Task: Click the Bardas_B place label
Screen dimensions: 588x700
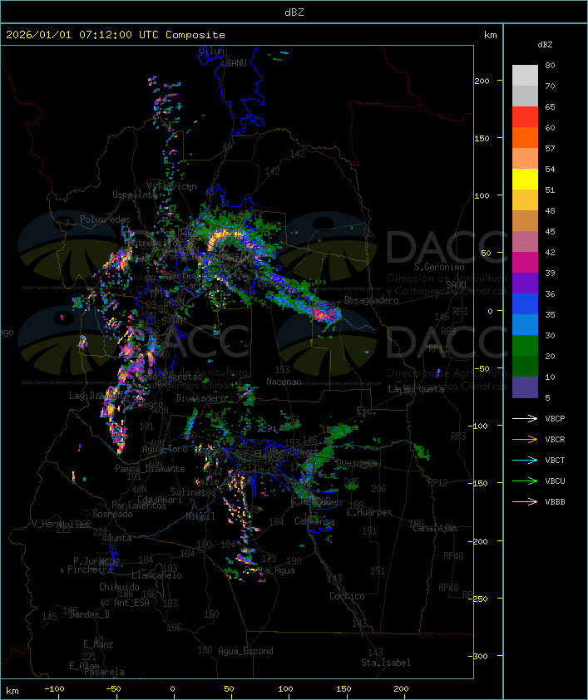Action: [89, 614]
